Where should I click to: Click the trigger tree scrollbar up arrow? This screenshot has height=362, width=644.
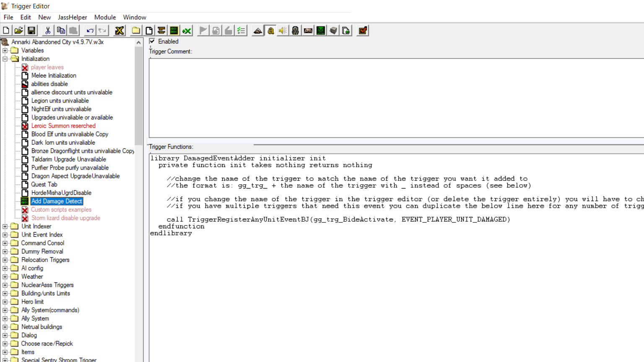139,42
